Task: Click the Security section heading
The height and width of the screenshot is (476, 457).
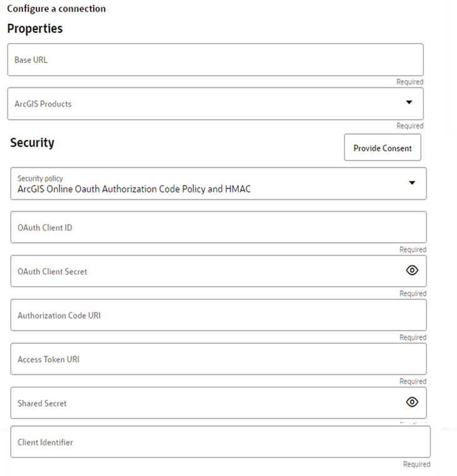Action: (x=33, y=142)
